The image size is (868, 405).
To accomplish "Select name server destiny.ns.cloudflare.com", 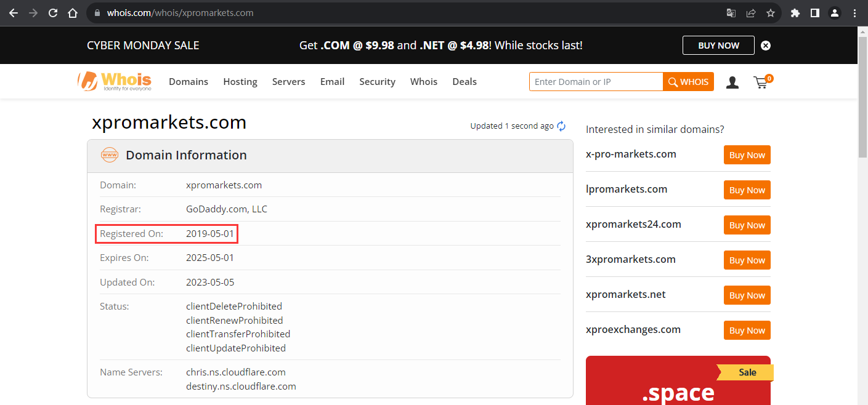I will 241,387.
